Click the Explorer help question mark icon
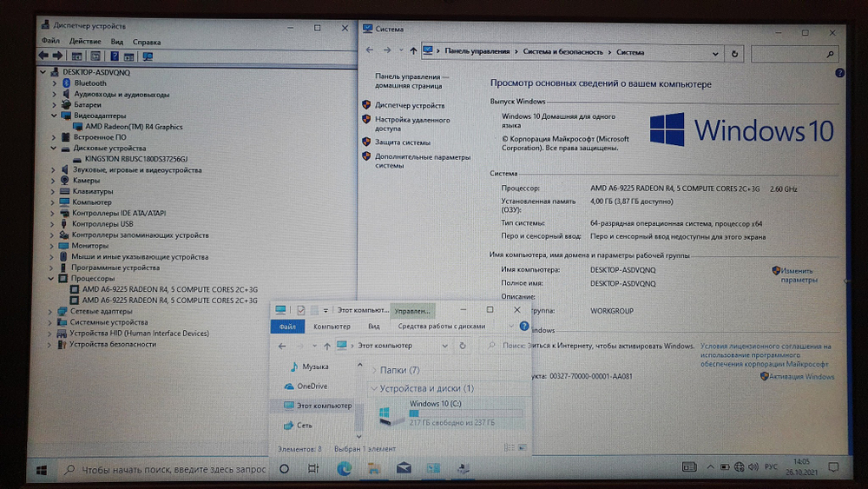Image resolution: width=868 pixels, height=489 pixels. pyautogui.click(x=523, y=327)
